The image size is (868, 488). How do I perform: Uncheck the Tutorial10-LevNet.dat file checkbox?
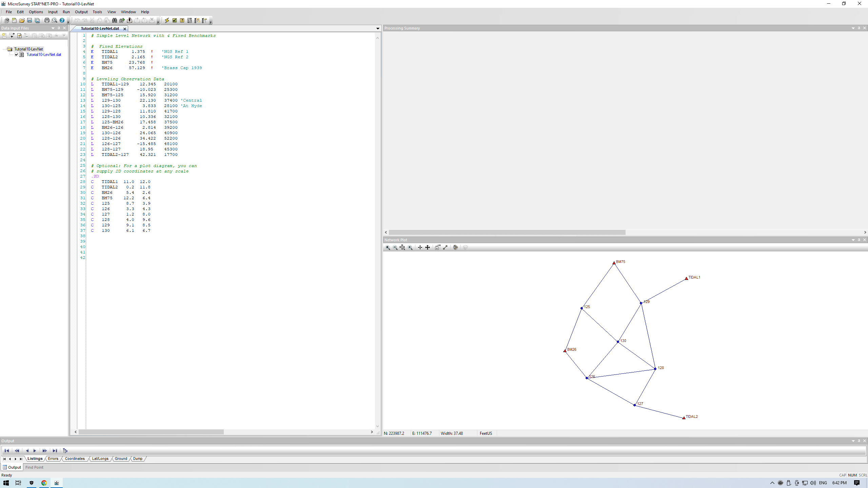pyautogui.click(x=16, y=55)
